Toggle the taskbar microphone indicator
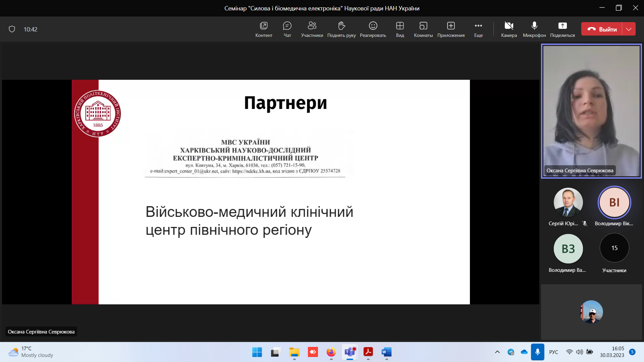The image size is (644, 362). click(537, 352)
